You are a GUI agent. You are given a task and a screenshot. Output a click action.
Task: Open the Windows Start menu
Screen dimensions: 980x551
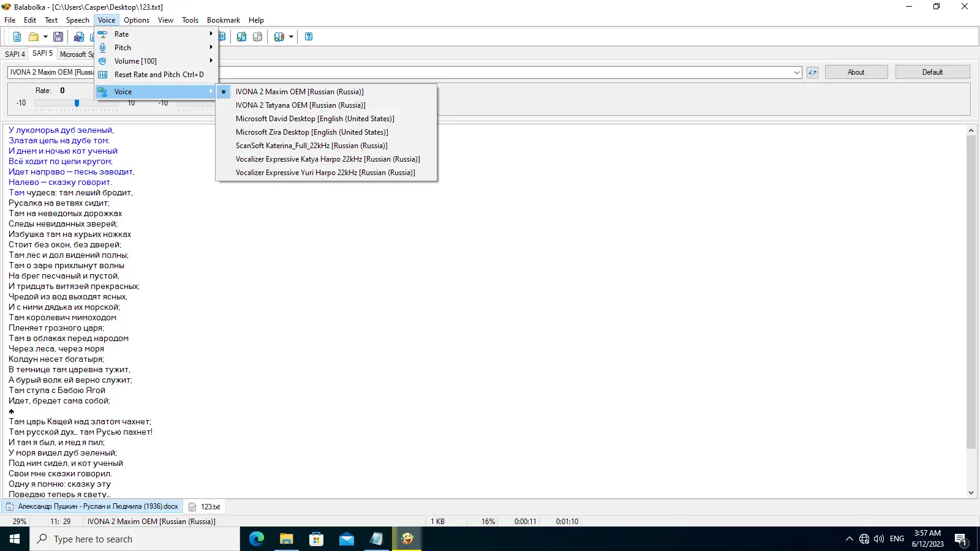click(x=15, y=539)
